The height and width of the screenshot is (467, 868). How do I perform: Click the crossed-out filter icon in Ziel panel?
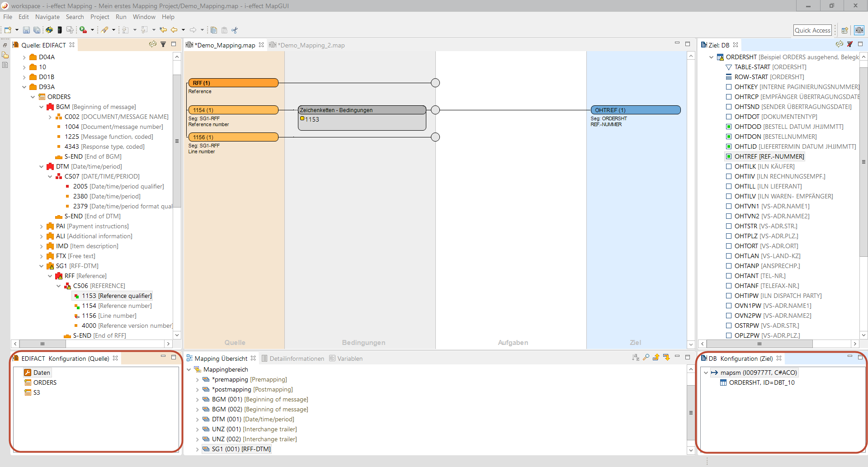coord(850,44)
